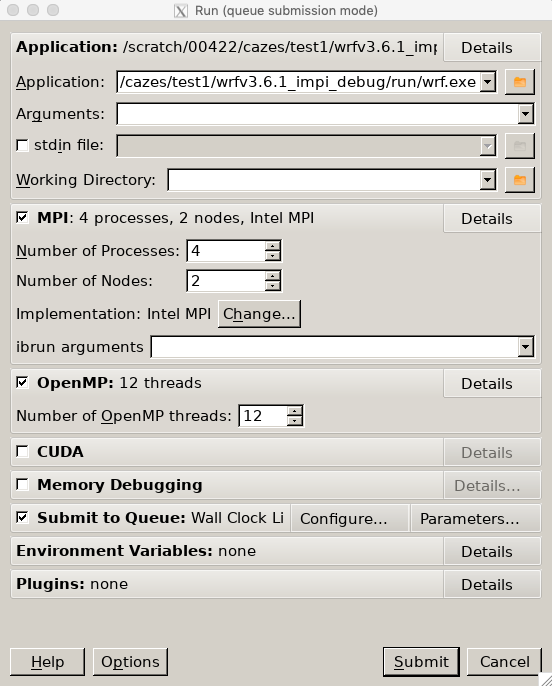Viewport: 552px width, 686px height.
Task: Increase OpenMP threads with up arrow
Action: [x=295, y=411]
